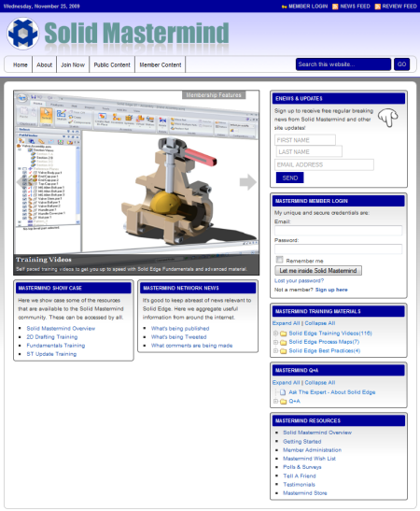This screenshot has width=420, height=511.
Task: Open Mastermind Store link
Action: tap(305, 493)
